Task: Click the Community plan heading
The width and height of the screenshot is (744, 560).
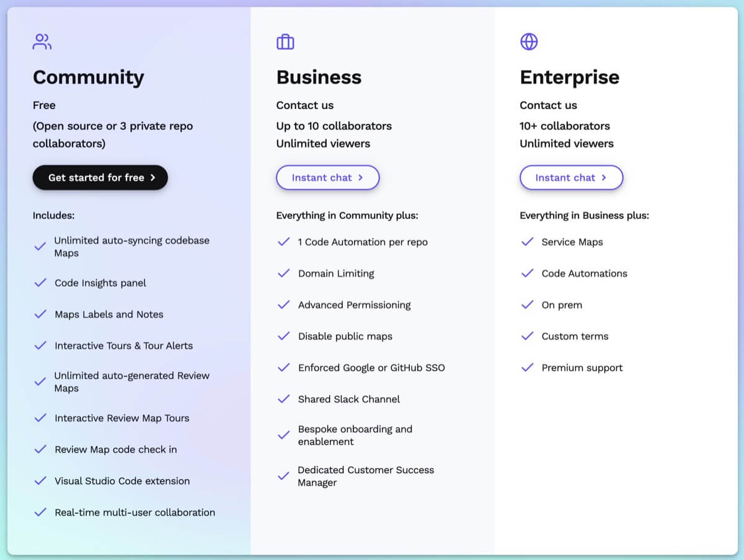Action: (89, 77)
